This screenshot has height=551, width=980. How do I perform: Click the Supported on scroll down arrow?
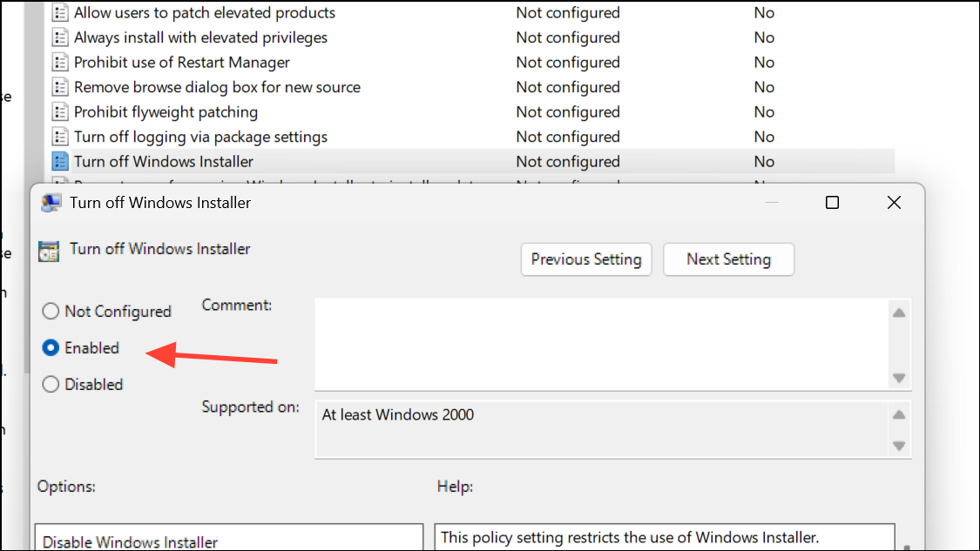click(899, 446)
